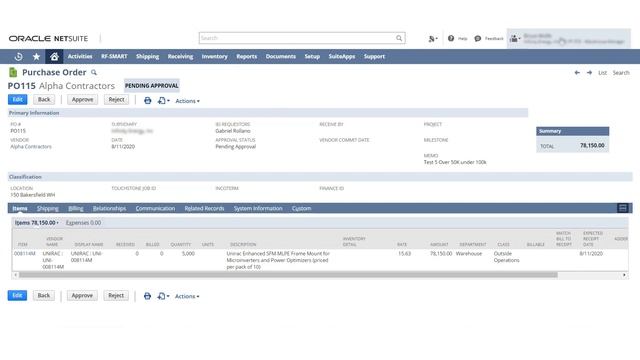Click the search magnifier in the global search box
This screenshot has height=360, width=640.
(x=399, y=38)
